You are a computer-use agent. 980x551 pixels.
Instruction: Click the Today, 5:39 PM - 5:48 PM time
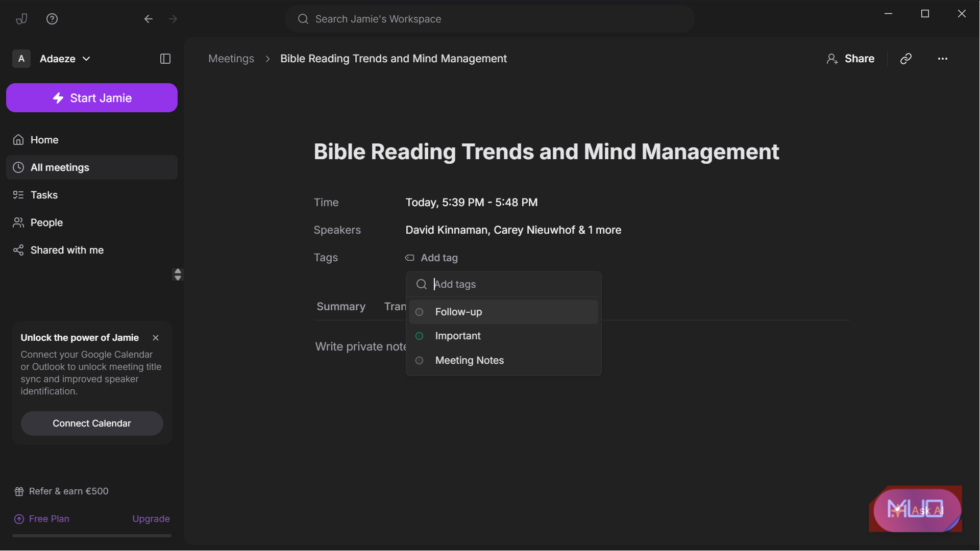pyautogui.click(x=472, y=203)
